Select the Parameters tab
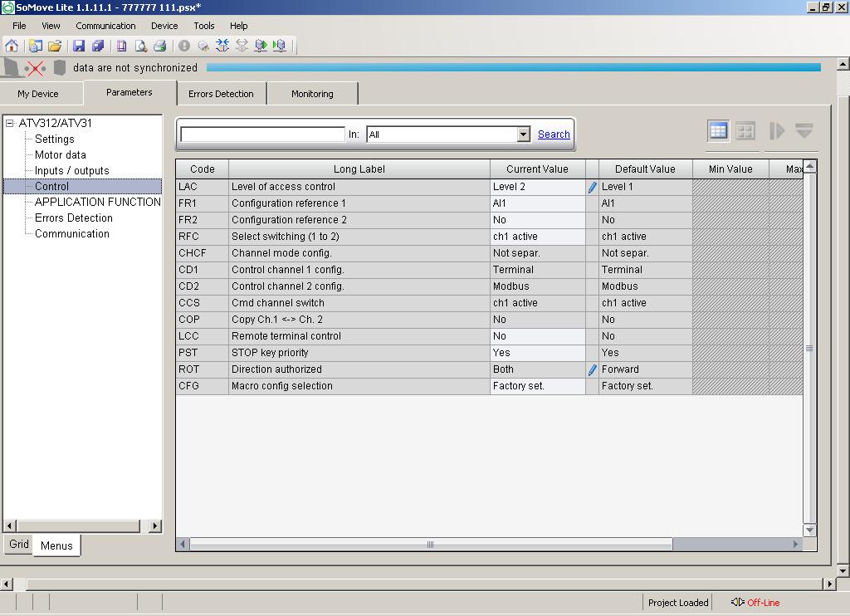The image size is (850, 616). coord(129,93)
